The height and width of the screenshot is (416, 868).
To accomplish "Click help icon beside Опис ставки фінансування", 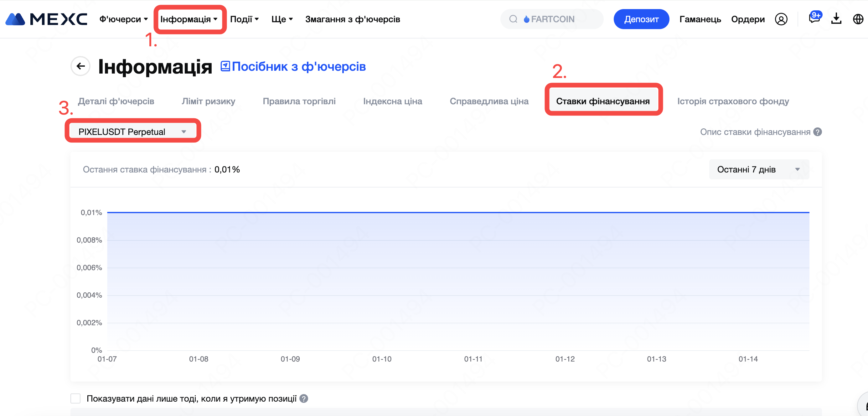I will (818, 132).
